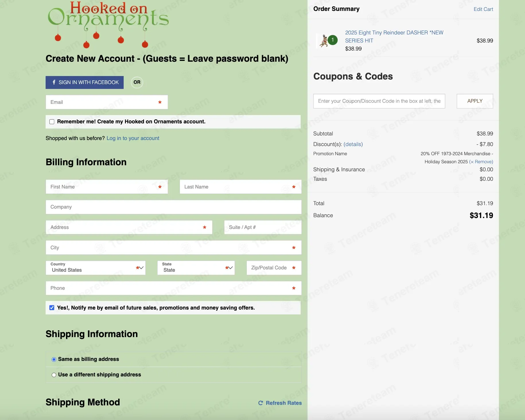Open Log in to your account link
Viewport: 525px width, 420px height.
click(x=133, y=138)
